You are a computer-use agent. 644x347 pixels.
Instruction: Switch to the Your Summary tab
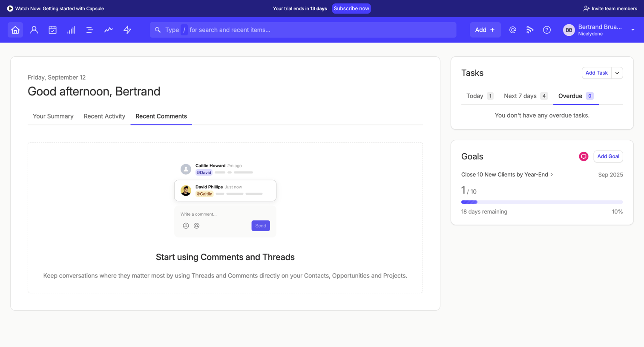(53, 116)
